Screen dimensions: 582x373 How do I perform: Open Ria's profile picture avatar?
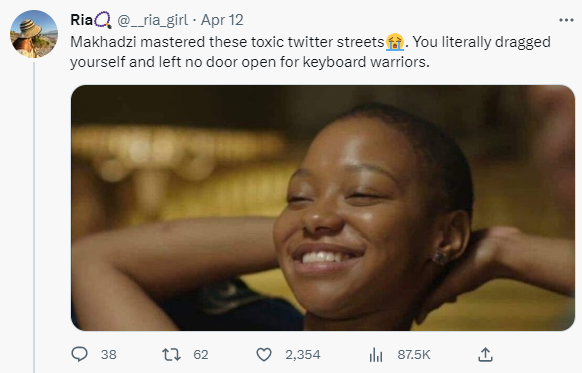coord(34,34)
